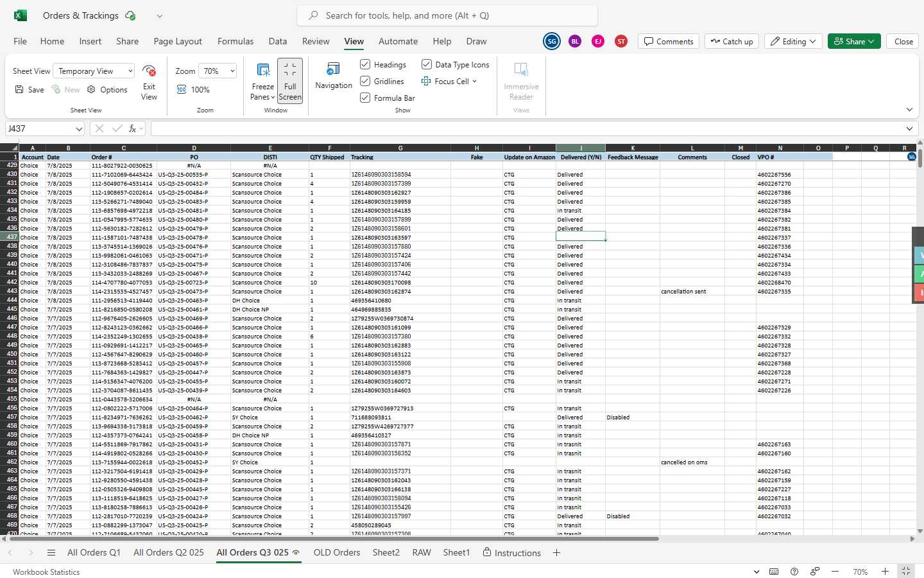Select column J header
This screenshot has width=924, height=578.
click(581, 148)
